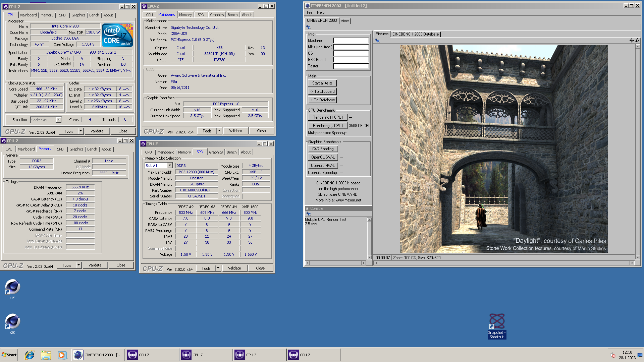
Task: Click the GFX-Board input field
Action: [x=351, y=60]
